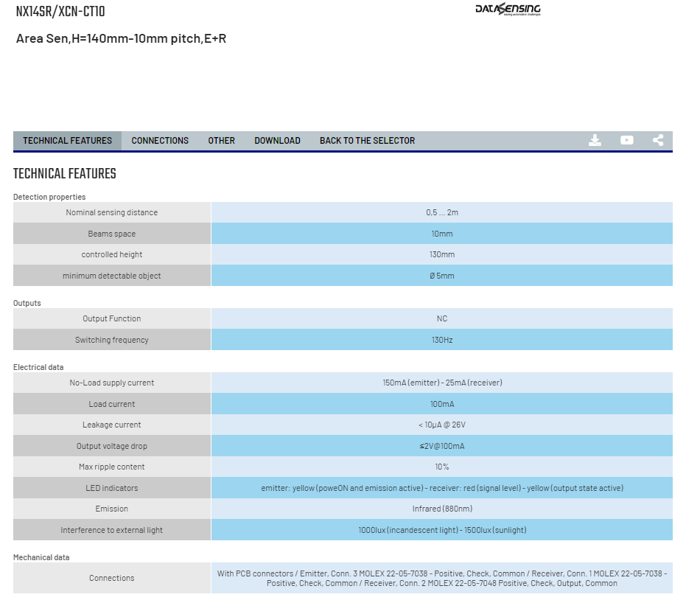This screenshot has height=600, width=700.
Task: Click the Ø 5mm value
Action: click(x=442, y=276)
